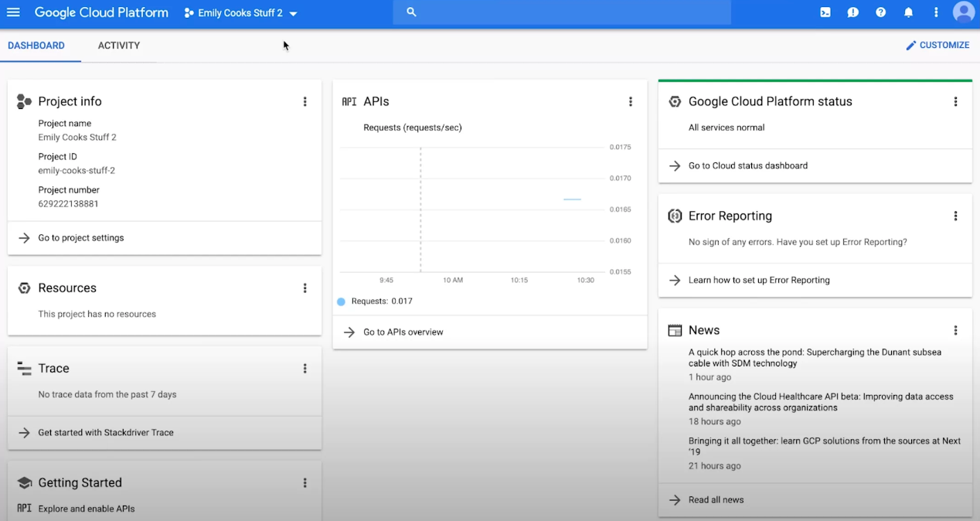Viewport: 980px width, 521px height.
Task: Click the No sign of any errors message
Action: 798,242
